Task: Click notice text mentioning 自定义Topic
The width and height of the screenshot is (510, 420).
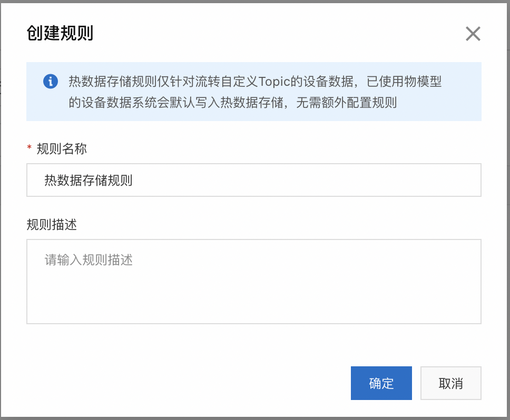Action: point(255,81)
